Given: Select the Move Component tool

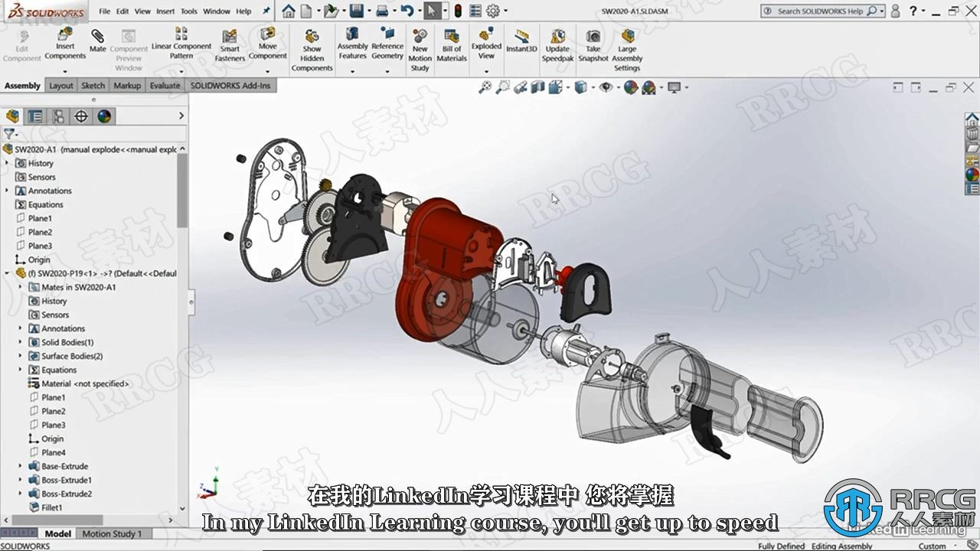Looking at the screenshot, I should click(267, 43).
